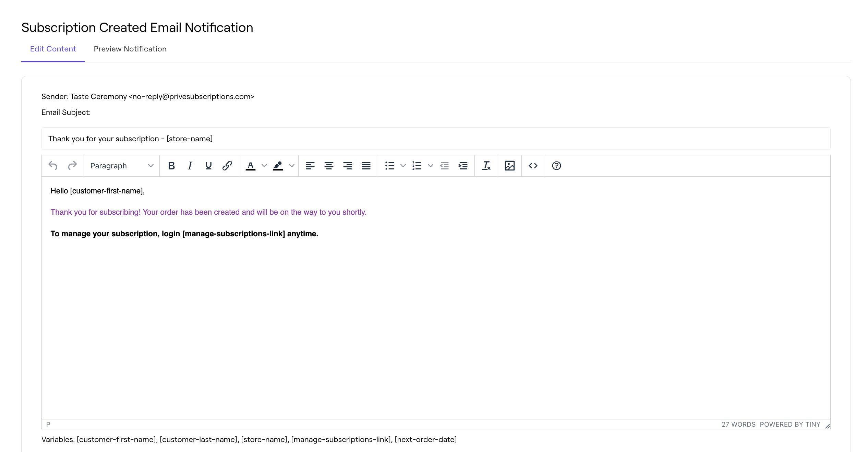Apply the black text color swatch
The height and width of the screenshot is (452, 868).
251,166
